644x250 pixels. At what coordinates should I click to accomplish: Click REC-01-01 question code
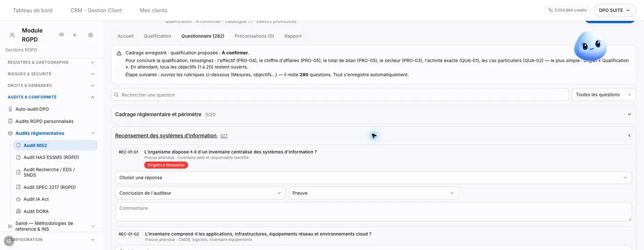tap(128, 152)
